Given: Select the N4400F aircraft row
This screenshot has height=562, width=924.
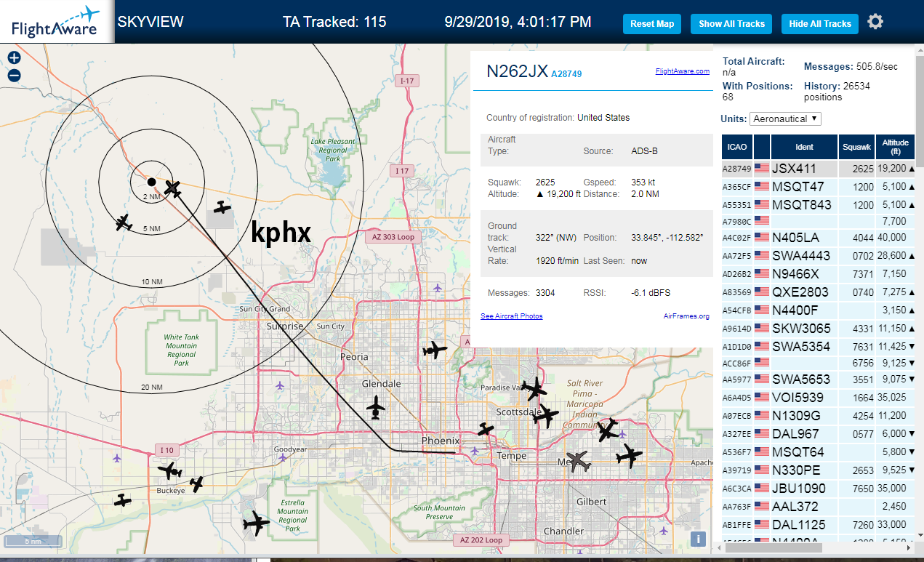Looking at the screenshot, I should pyautogui.click(x=818, y=310).
